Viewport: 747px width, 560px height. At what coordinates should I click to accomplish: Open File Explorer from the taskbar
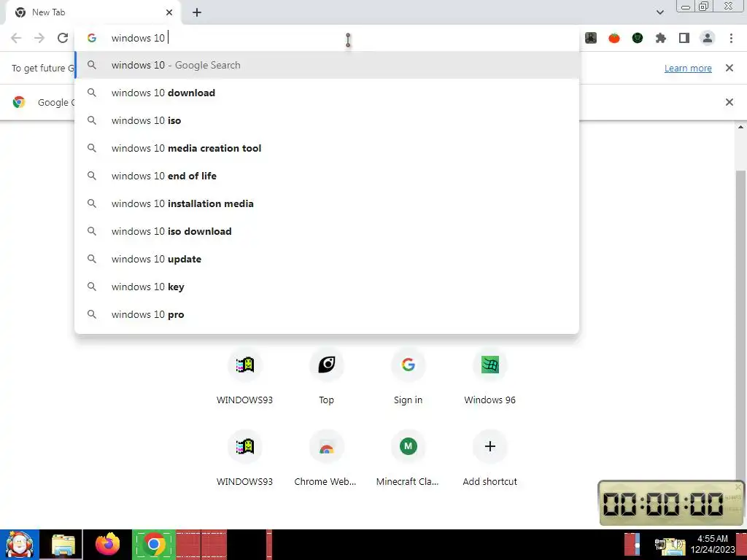63,545
